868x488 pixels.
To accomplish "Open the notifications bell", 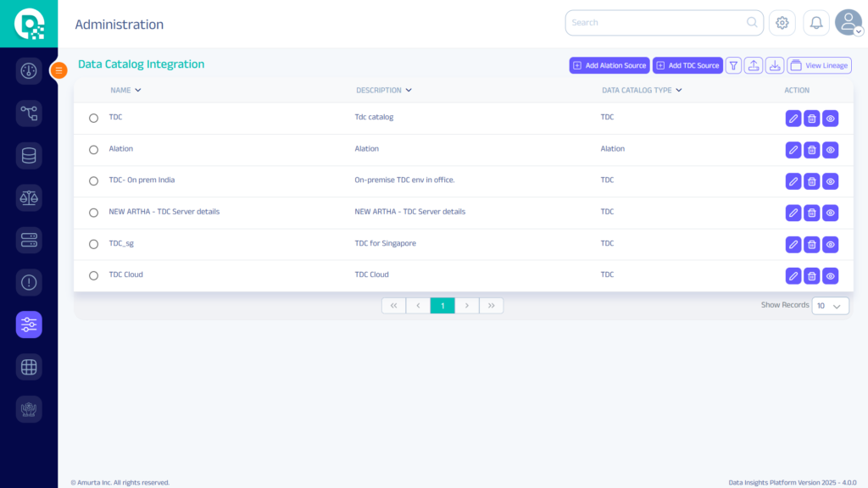I will (x=816, y=23).
